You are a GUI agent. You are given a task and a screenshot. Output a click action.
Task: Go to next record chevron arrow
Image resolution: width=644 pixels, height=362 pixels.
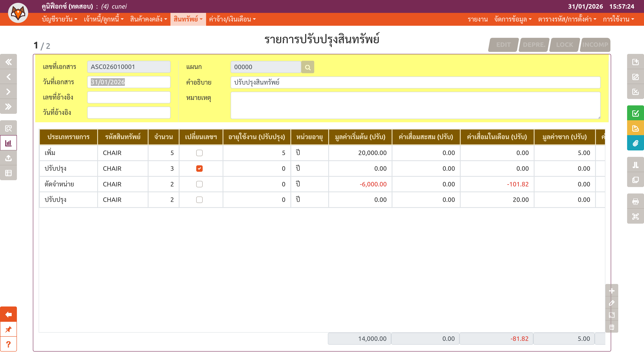pos(8,92)
